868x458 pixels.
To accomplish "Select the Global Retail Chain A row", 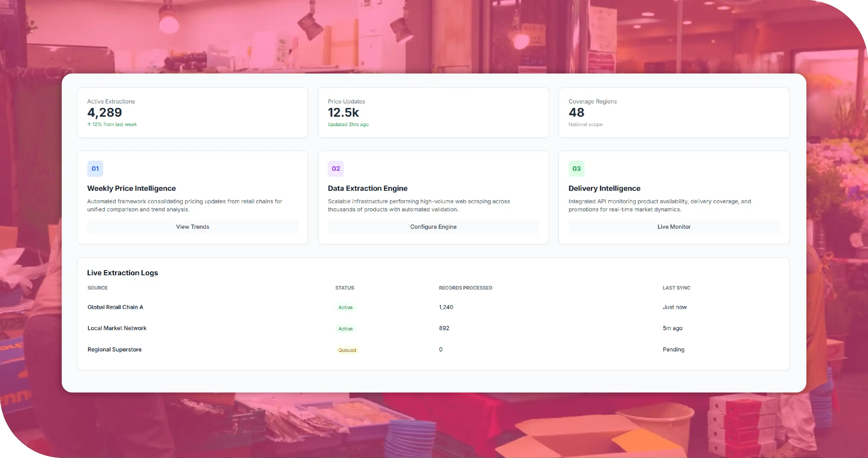I will pos(433,307).
